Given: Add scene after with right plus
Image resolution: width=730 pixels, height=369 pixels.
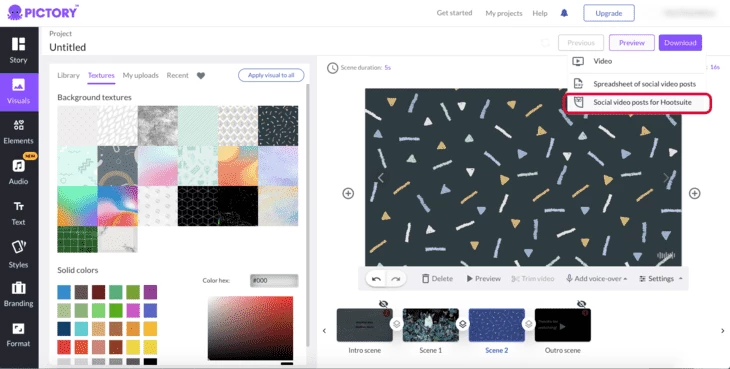Looking at the screenshot, I should 695,193.
